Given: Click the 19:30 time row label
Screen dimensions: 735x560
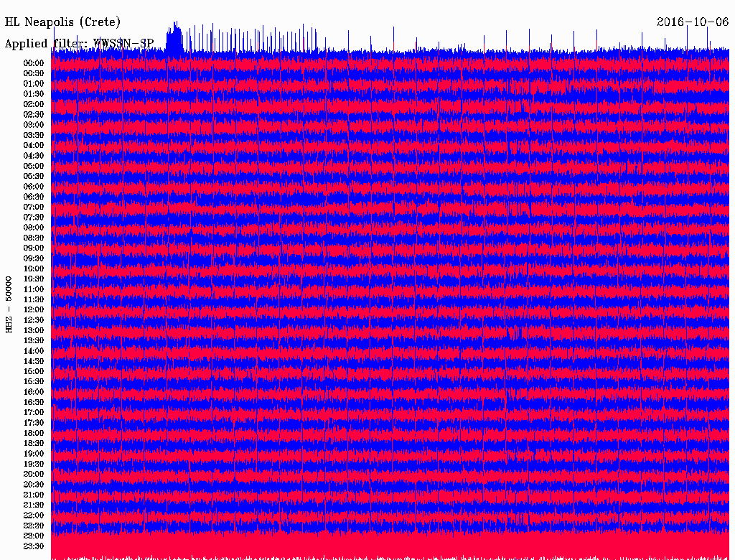Looking at the screenshot, I should click(34, 464).
